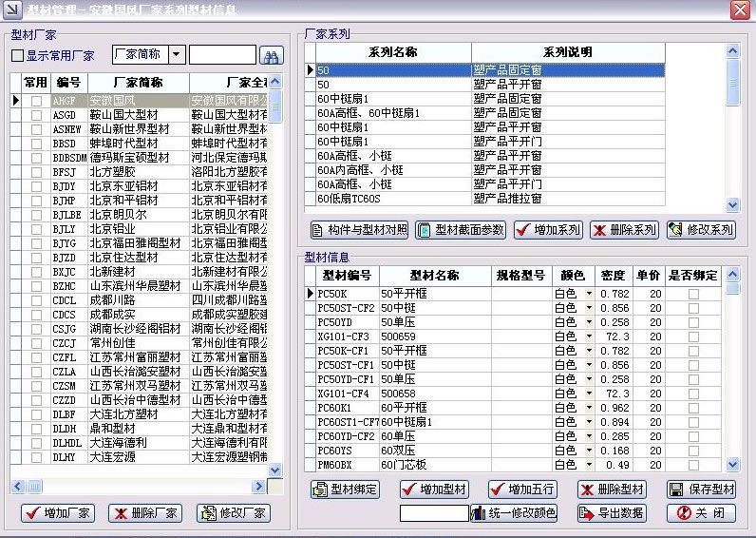Click 增加系列 to add a series
756x538 pixels.
click(x=549, y=230)
